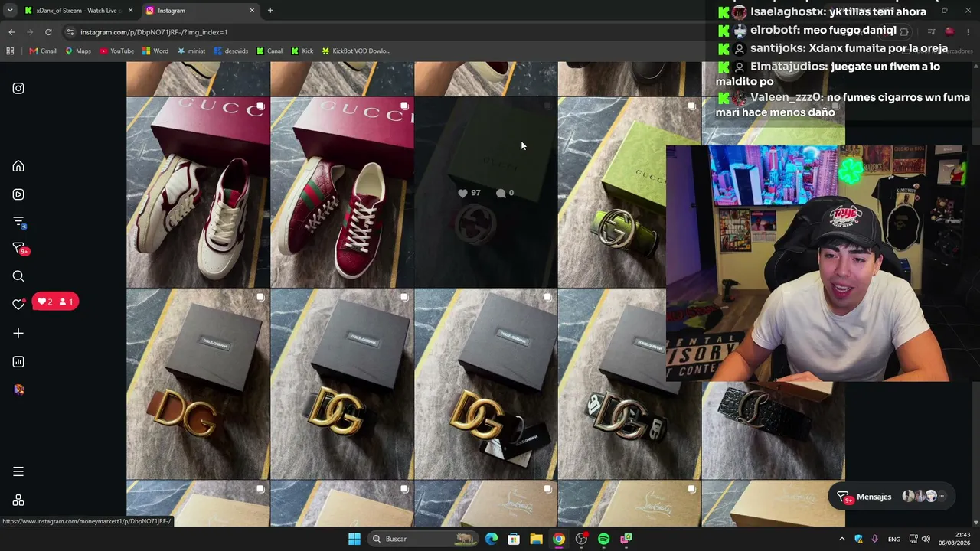Open the white and red Gucci sneaker post

[x=198, y=192]
